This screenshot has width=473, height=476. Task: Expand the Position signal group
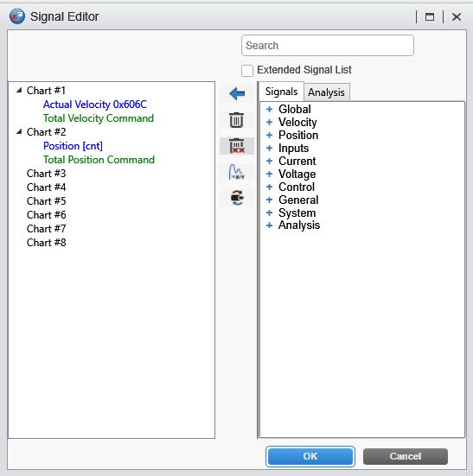pyautogui.click(x=269, y=135)
